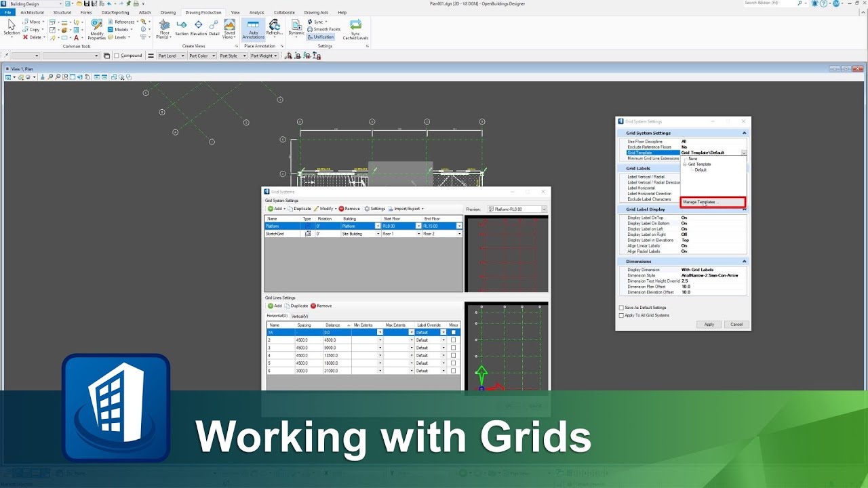Open Settings gear in Grid Systems dialog

click(x=374, y=209)
